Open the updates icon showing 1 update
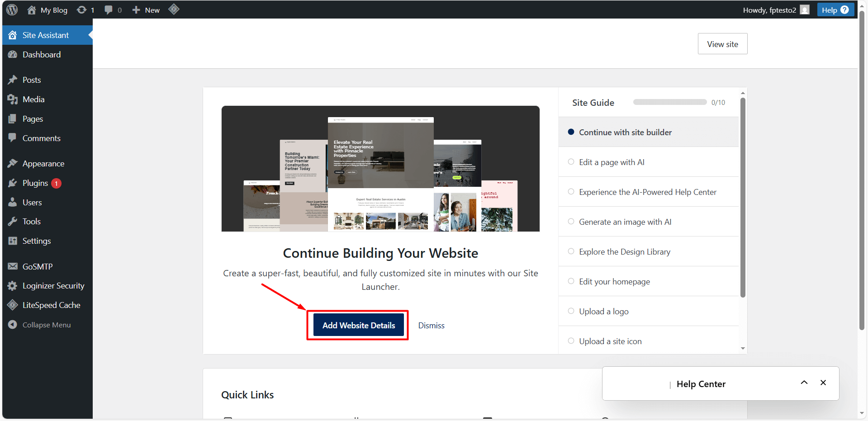This screenshot has height=421, width=868. pos(85,9)
